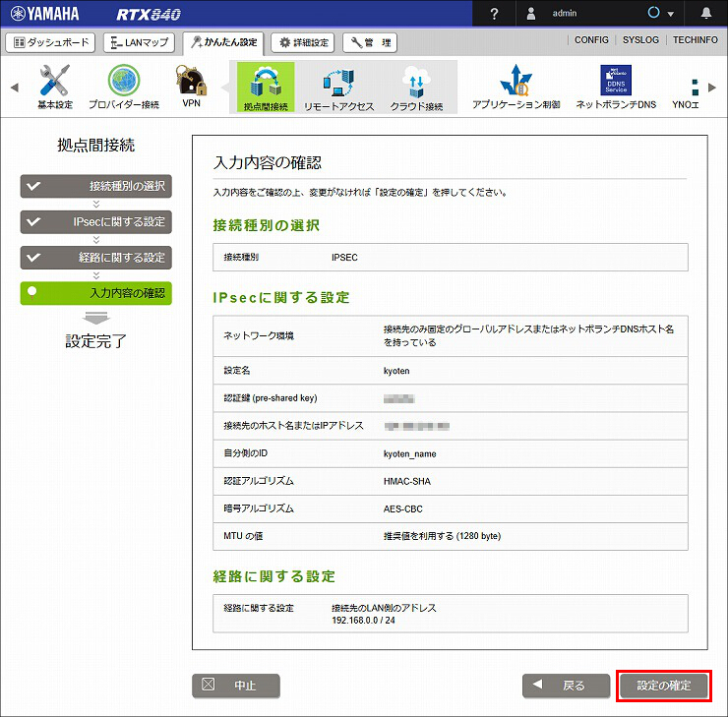Click the 暗号アルゴリズム label
Image resolution: width=728 pixels, height=717 pixels.
(259, 508)
